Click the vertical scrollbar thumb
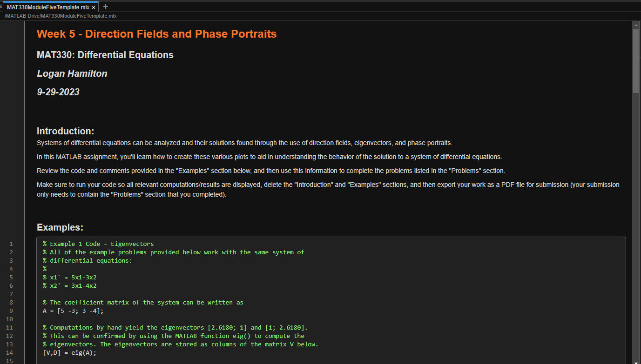Screen dimensions: 641x364 pos(636,61)
